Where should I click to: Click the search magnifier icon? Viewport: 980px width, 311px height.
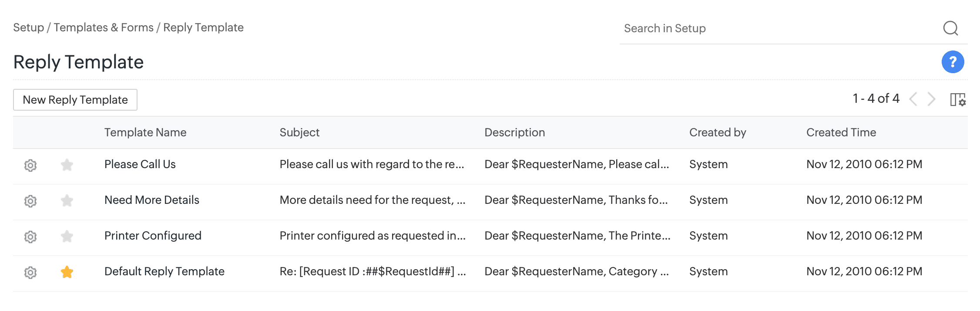[x=950, y=28]
